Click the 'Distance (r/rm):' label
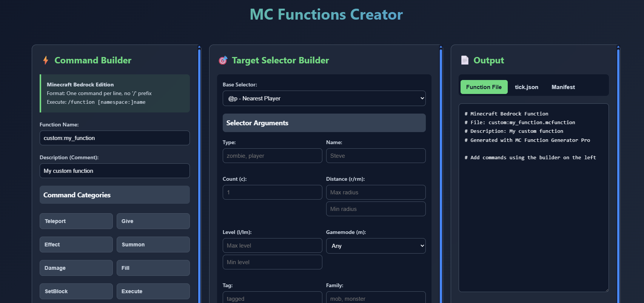644x303 pixels. 345,179
